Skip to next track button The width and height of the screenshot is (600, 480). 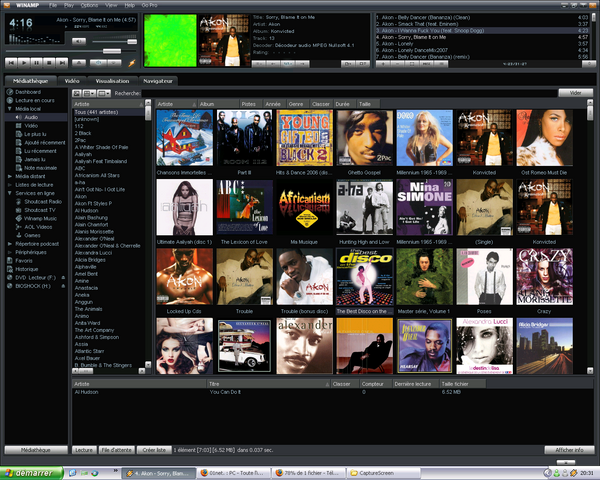[x=62, y=62]
